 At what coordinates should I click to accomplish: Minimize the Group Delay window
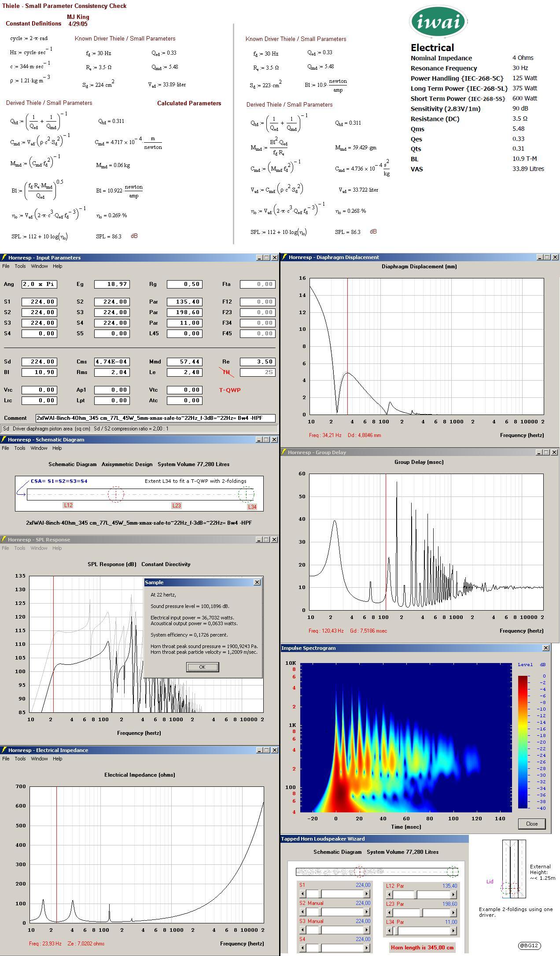tap(539, 452)
